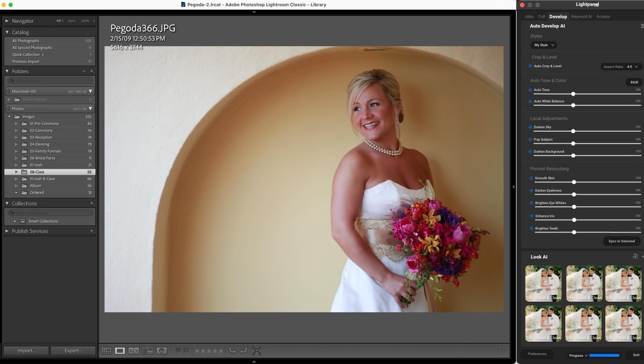Open Compare view (XY) icon
Screen dimensions: 644x364
point(134,351)
